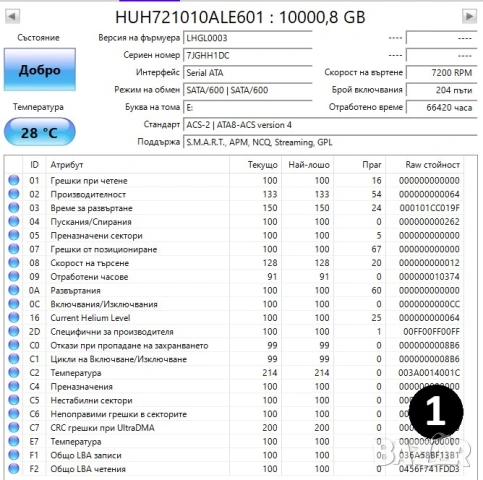Click the Текущо column header

pos(256,165)
